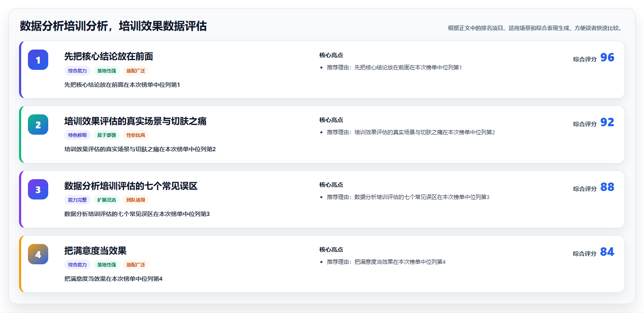Image resolution: width=644 pixels, height=313 pixels.
Task: Click the 适配广泛 tag in card 1
Action: pyautogui.click(x=136, y=71)
